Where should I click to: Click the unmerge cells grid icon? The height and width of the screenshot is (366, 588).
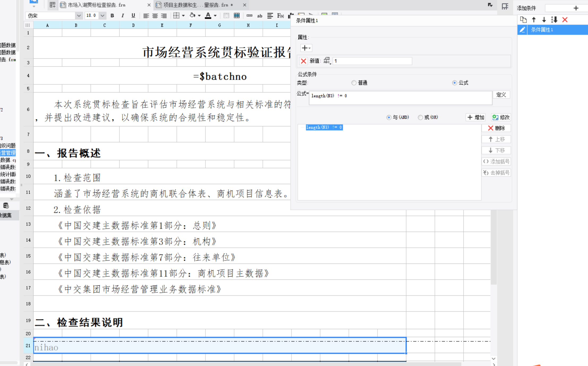click(x=237, y=16)
